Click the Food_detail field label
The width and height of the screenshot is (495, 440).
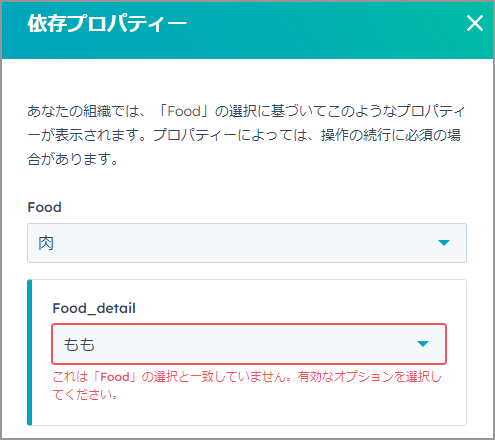94,308
